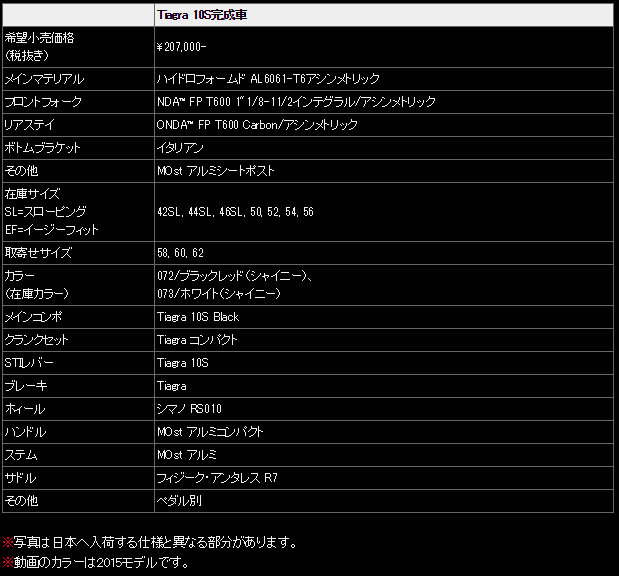Click the 'Tiagra' brake value
This screenshot has width=619, height=576.
coord(171,386)
